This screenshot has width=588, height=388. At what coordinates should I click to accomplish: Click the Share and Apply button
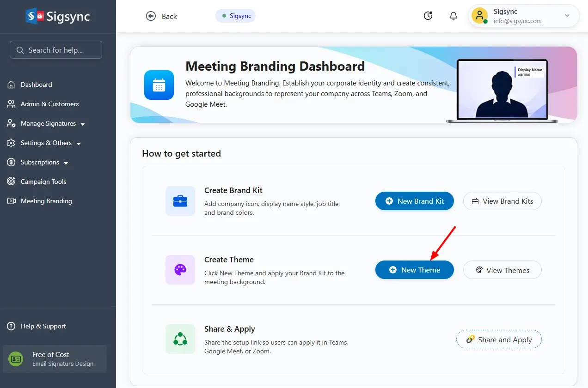[499, 339]
